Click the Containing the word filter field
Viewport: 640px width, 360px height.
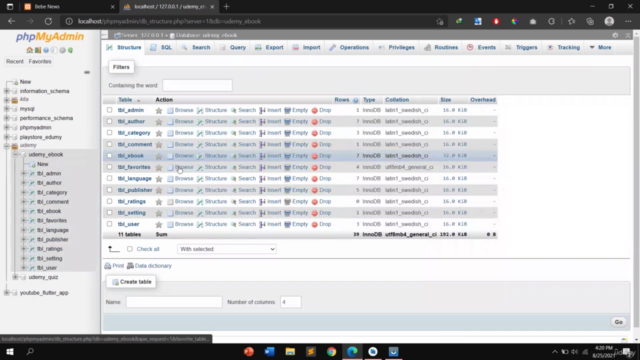click(198, 85)
